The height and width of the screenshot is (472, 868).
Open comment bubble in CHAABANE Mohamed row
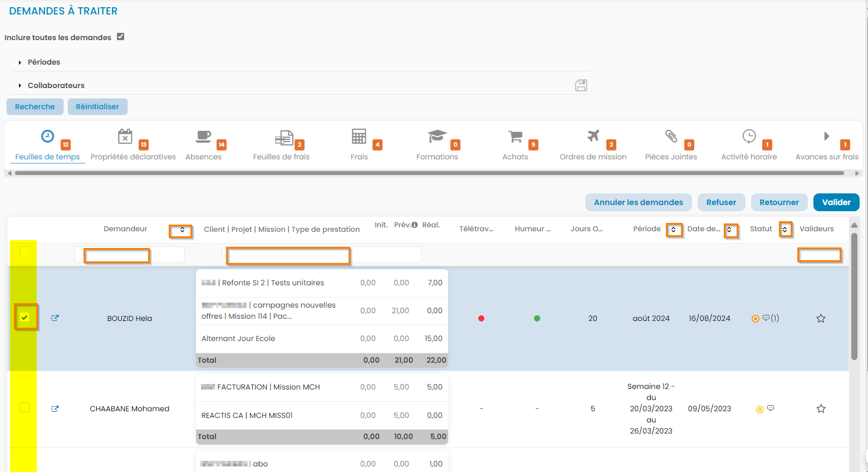(771, 408)
